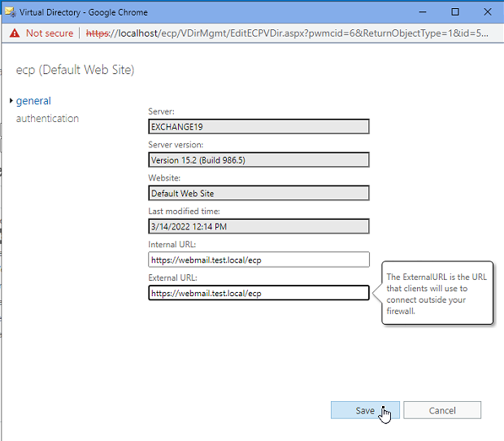
Task: Click the ecp (Default Web Site) heading
Action: [75, 70]
